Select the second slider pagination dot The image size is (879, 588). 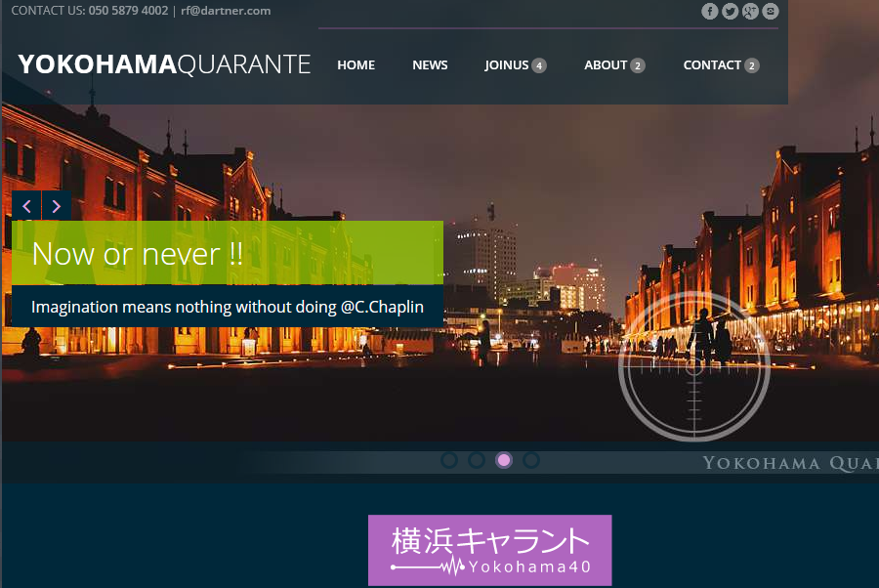point(477,460)
